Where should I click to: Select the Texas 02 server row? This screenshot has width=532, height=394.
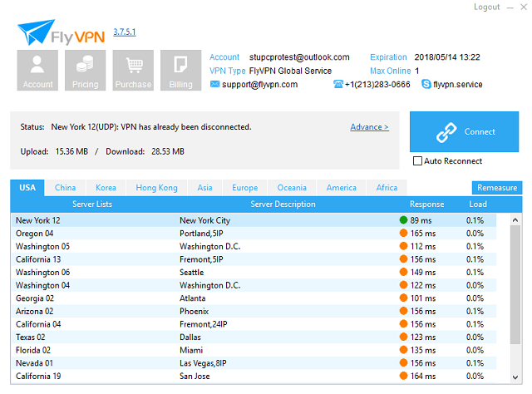click(254, 337)
